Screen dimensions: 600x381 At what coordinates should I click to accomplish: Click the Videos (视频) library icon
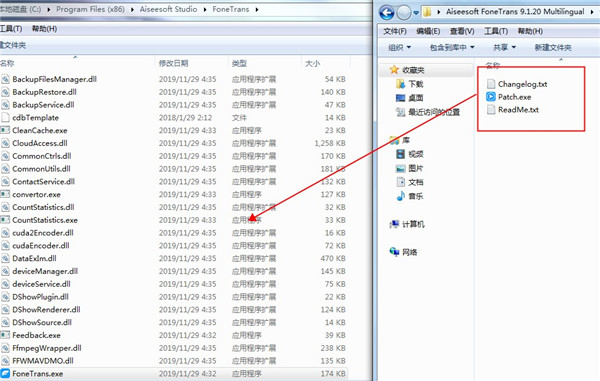(x=400, y=154)
